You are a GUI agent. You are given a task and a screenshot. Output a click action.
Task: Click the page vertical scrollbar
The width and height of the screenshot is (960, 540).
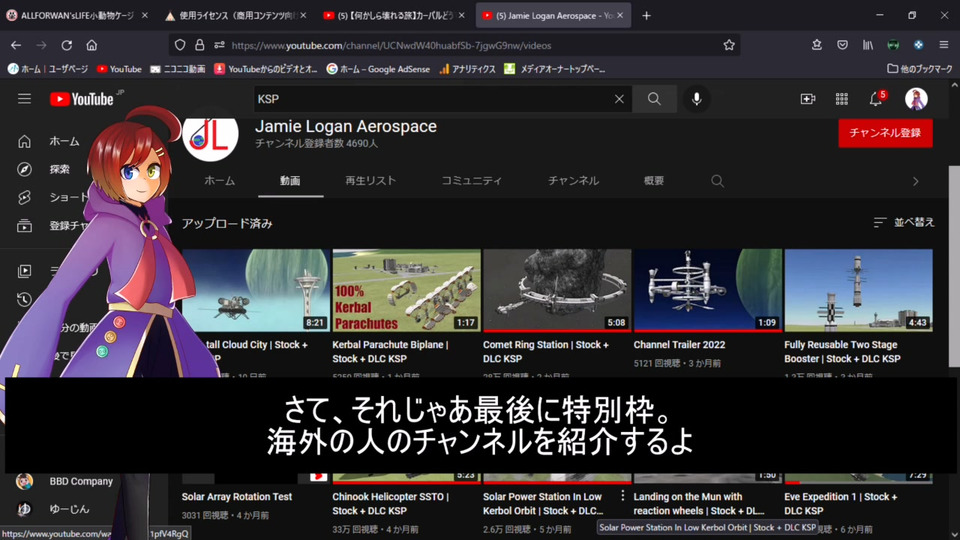tap(954, 266)
